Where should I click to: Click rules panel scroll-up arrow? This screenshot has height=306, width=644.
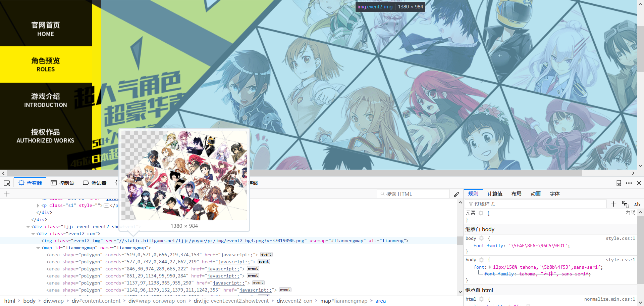pyautogui.click(x=640, y=213)
